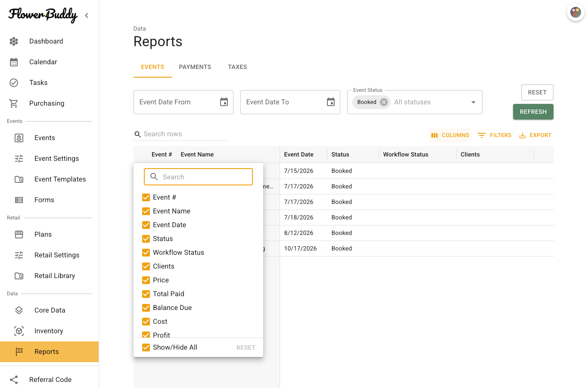This screenshot has width=588, height=388.
Task: Remove the Booked status chip
Action: tap(384, 102)
